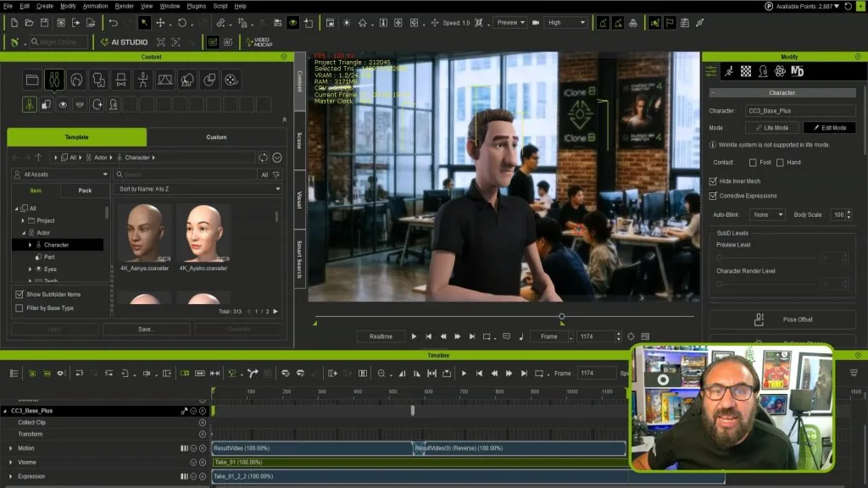Click the Pose Offset icon
This screenshot has height=488, width=868.
pyautogui.click(x=759, y=319)
